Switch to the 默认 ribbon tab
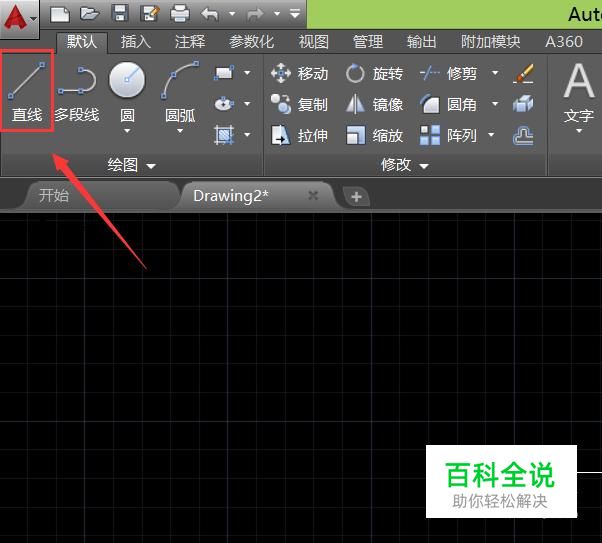The height and width of the screenshot is (543, 602). pyautogui.click(x=82, y=42)
